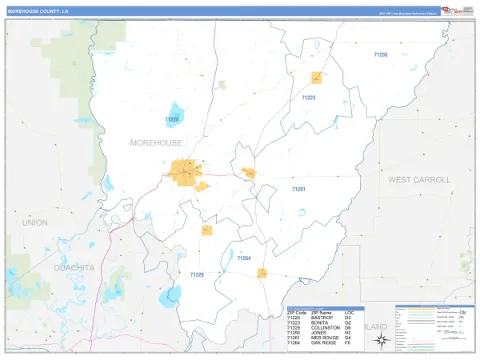Click the 'UNION' county label
The height and width of the screenshot is (360, 480).
pyautogui.click(x=35, y=223)
